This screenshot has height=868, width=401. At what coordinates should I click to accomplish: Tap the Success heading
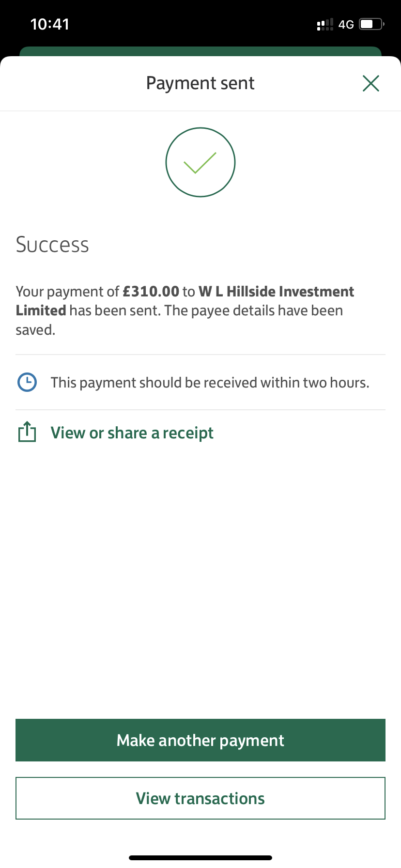tap(52, 245)
